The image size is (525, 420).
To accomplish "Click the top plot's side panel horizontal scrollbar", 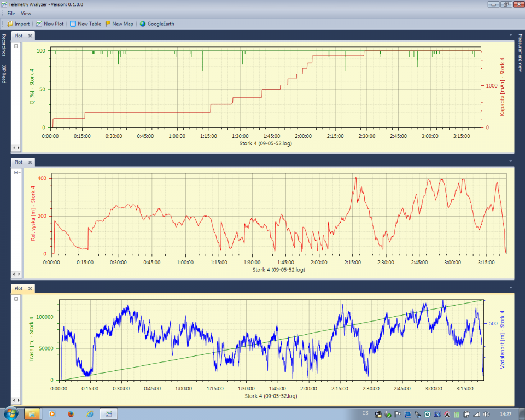I will tap(16, 148).
